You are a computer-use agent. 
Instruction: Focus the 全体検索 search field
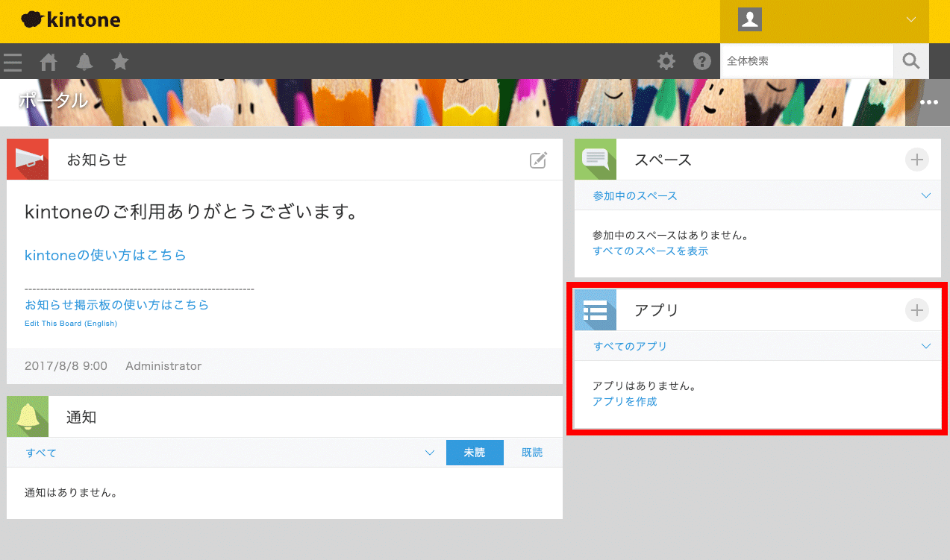point(807,61)
